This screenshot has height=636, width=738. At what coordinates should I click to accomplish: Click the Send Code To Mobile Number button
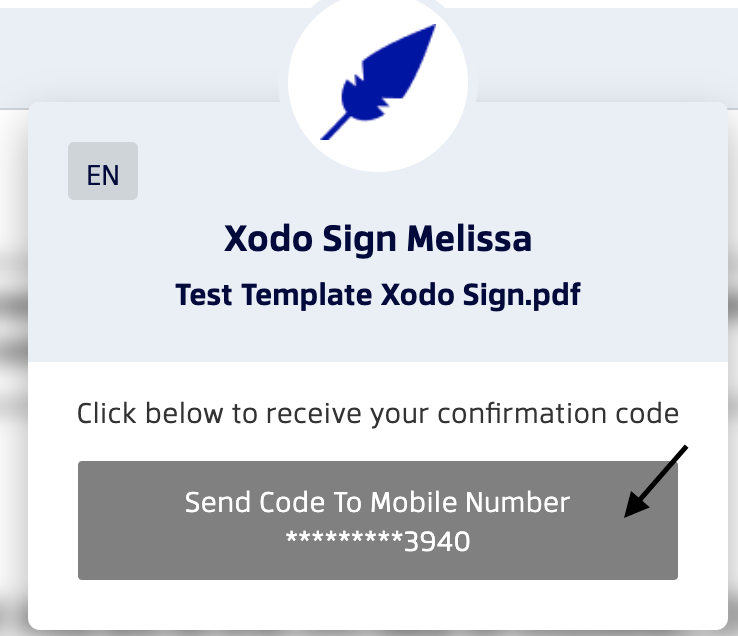pyautogui.click(x=378, y=520)
